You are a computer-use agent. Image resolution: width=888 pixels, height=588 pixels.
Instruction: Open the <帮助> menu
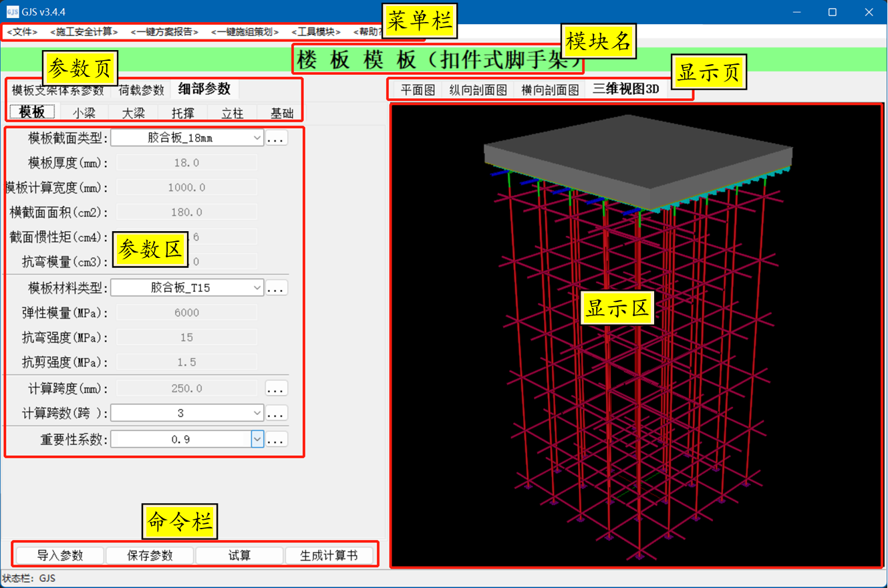(367, 32)
